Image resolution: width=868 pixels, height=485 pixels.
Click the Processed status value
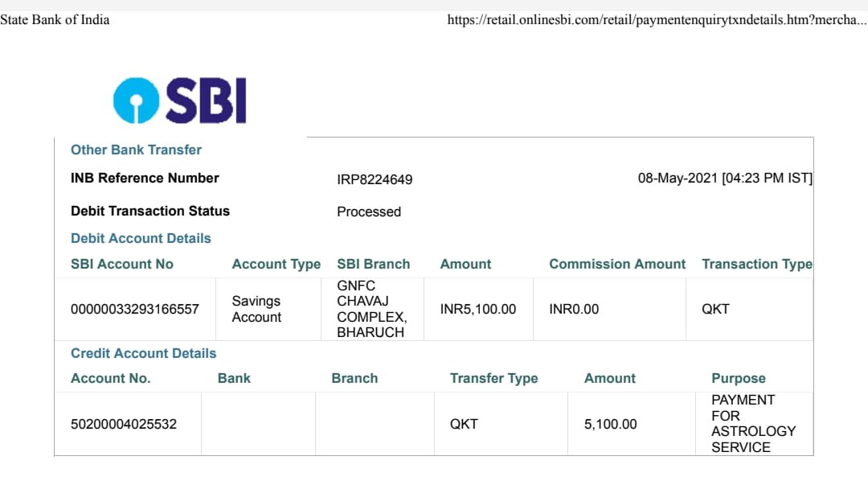tap(369, 212)
